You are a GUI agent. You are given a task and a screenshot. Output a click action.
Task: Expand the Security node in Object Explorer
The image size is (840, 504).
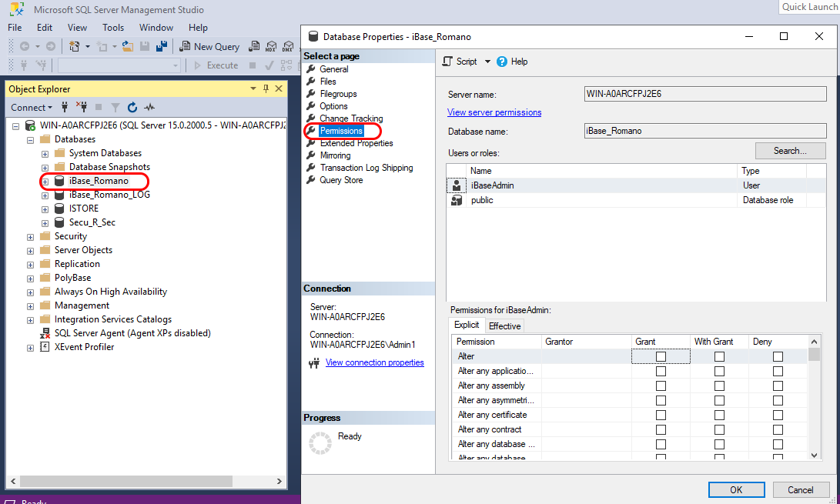click(30, 236)
